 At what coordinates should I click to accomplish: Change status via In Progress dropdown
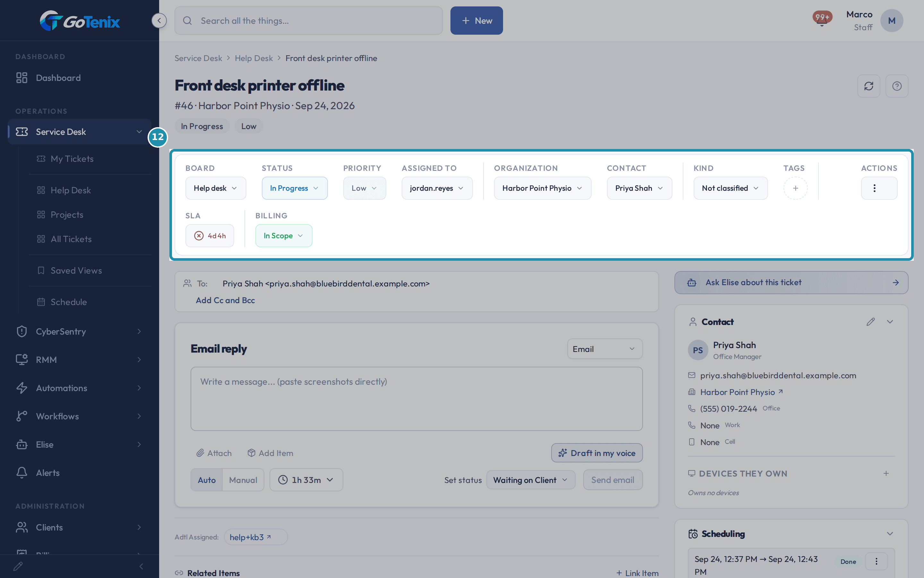[295, 188]
